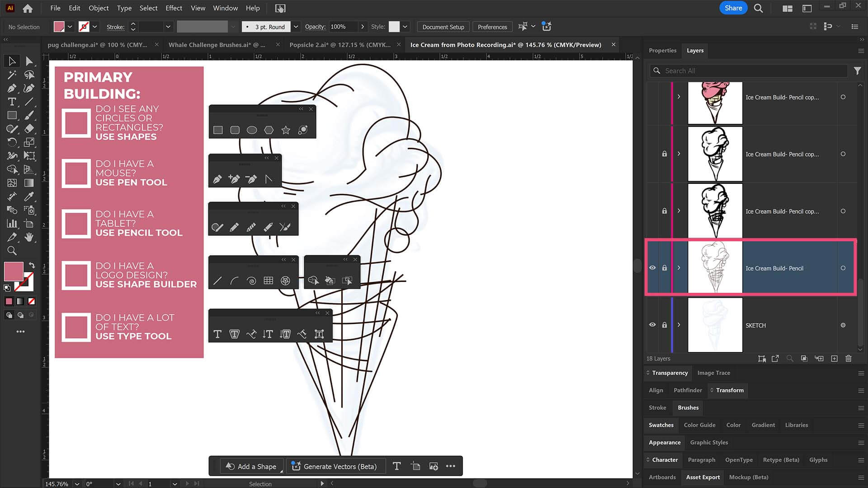Select the Type tool in left toolbar
This screenshot has height=488, width=868.
pyautogui.click(x=12, y=102)
